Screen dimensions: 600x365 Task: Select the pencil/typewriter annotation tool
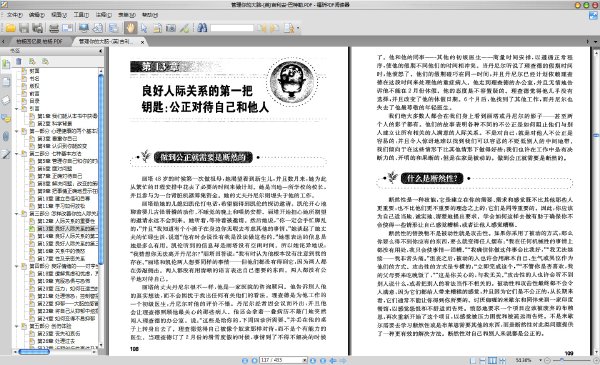click(184, 28)
